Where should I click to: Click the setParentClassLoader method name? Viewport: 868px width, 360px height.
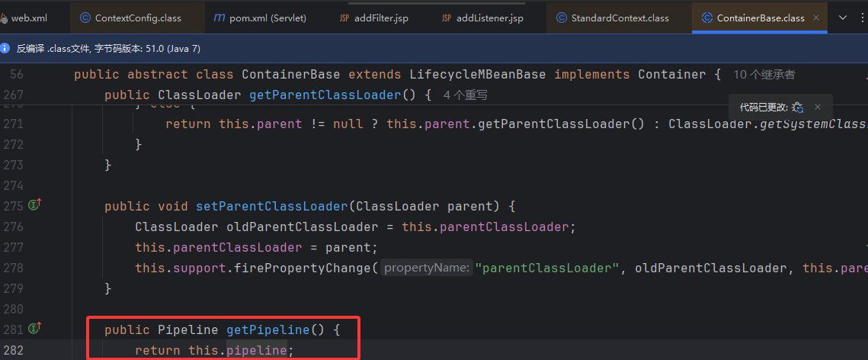(x=272, y=206)
